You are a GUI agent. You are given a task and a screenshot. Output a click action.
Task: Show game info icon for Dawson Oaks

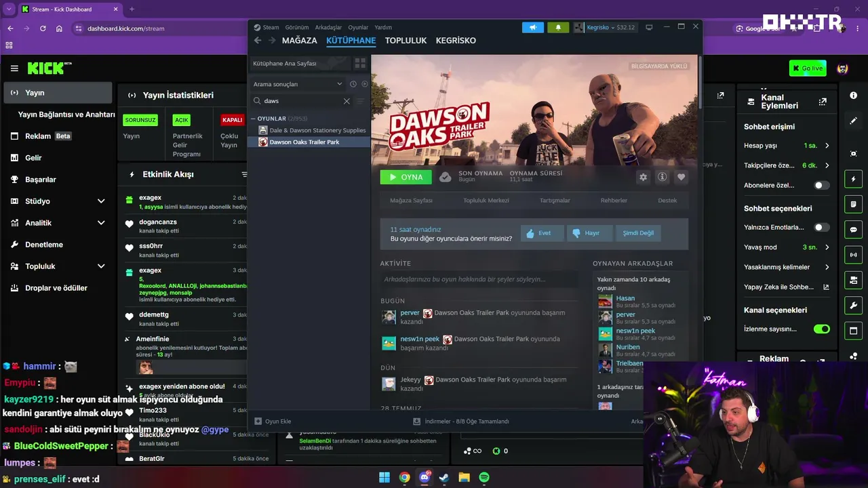point(663,177)
